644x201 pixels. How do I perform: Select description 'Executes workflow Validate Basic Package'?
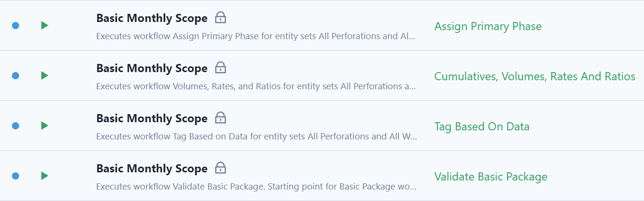coord(256,187)
